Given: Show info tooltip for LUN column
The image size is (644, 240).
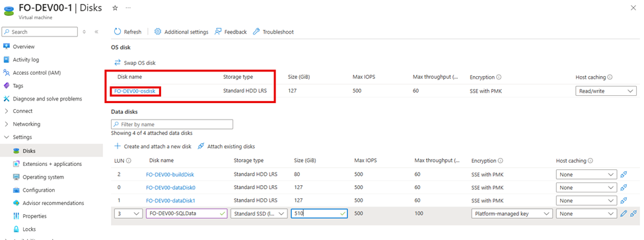Looking at the screenshot, I should (x=129, y=161).
